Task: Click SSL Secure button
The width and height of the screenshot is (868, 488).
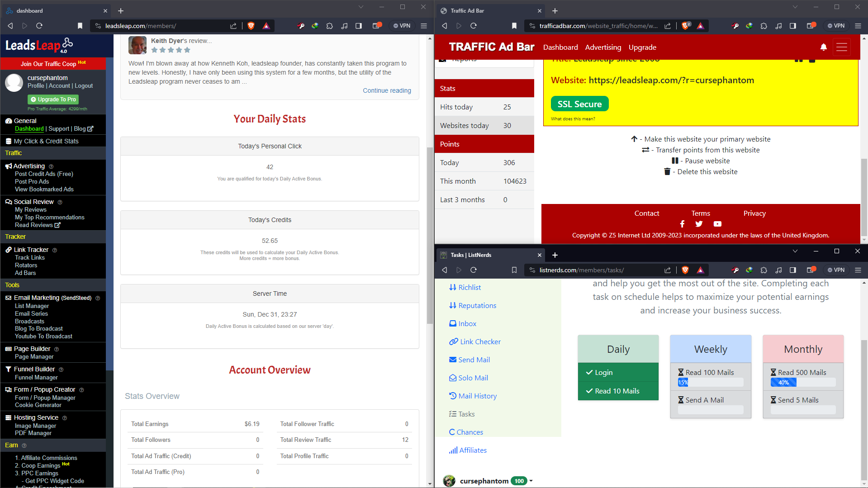Action: [x=579, y=104]
